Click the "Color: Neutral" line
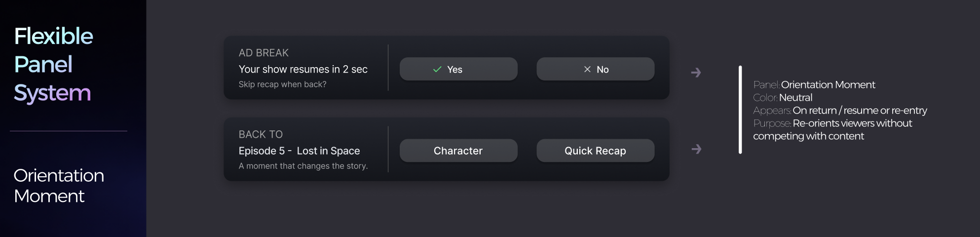This screenshot has height=237, width=980. coord(783,98)
